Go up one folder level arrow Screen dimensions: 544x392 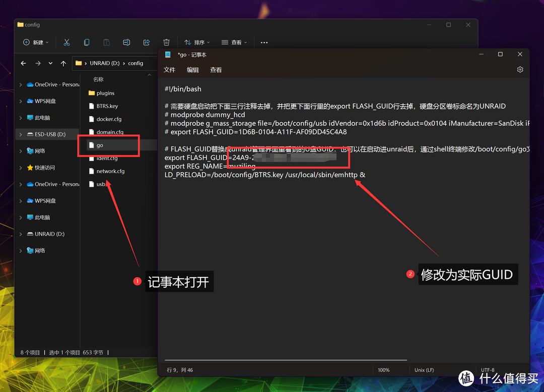(x=63, y=63)
